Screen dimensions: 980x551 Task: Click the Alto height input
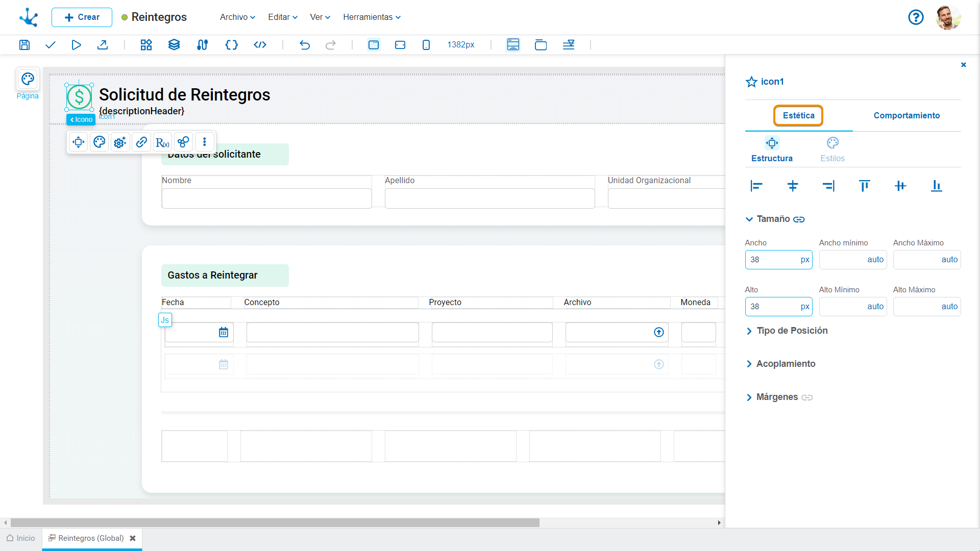coord(778,307)
